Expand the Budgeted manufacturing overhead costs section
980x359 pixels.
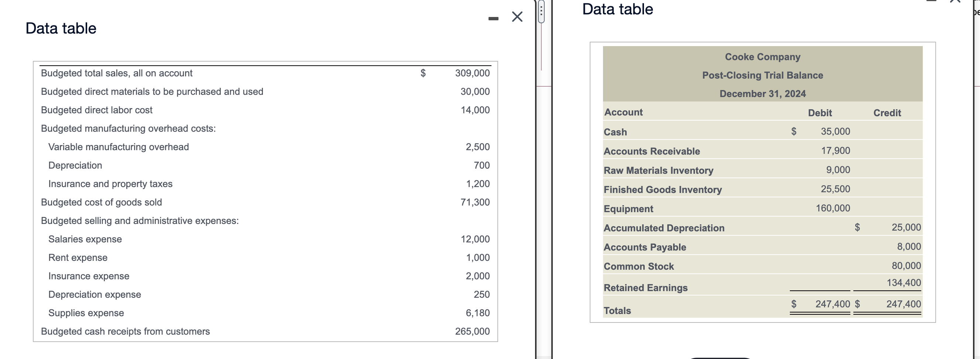click(x=128, y=128)
